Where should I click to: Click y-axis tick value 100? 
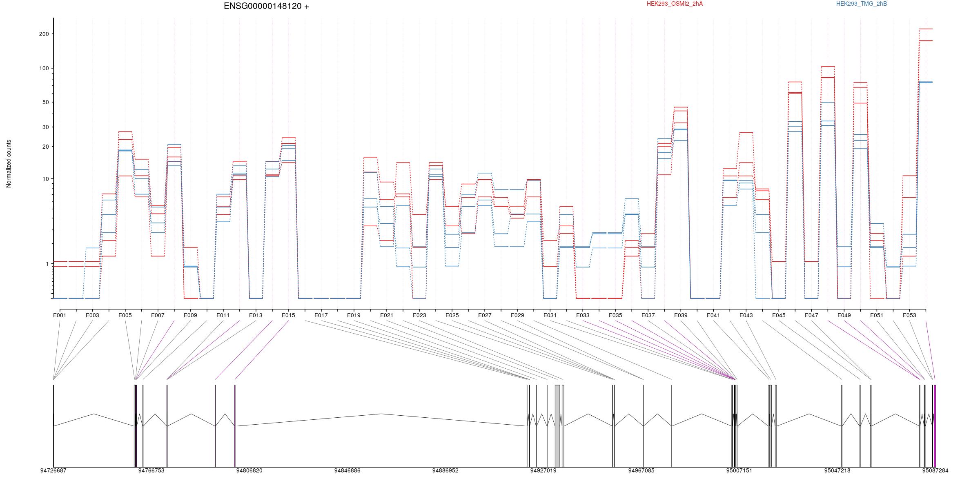coord(44,68)
